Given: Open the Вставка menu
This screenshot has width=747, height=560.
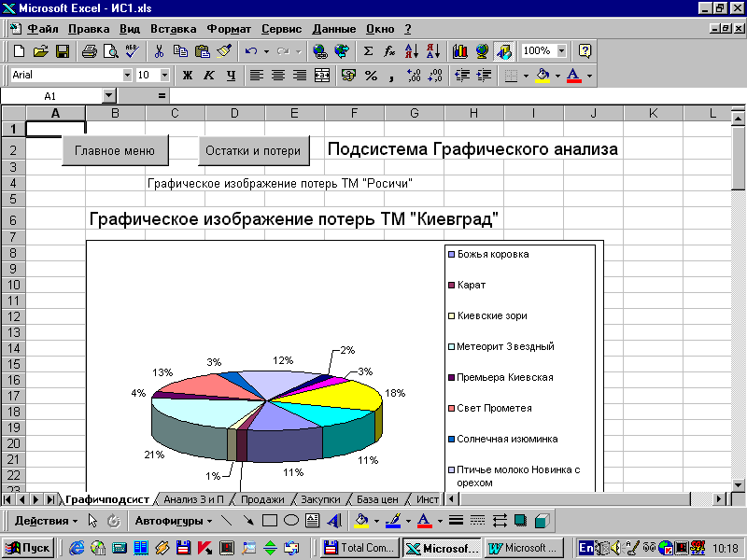Looking at the screenshot, I should 173,29.
